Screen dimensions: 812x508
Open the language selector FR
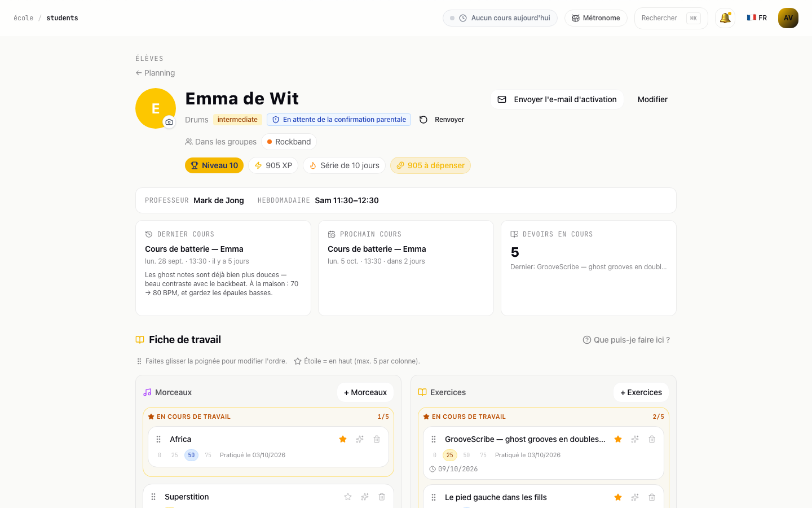click(x=757, y=18)
